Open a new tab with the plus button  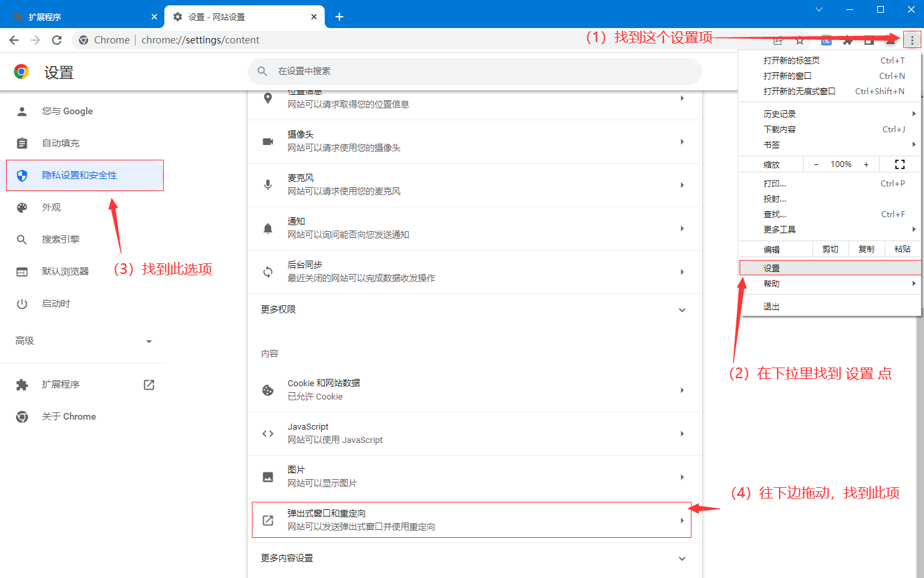[x=339, y=17]
